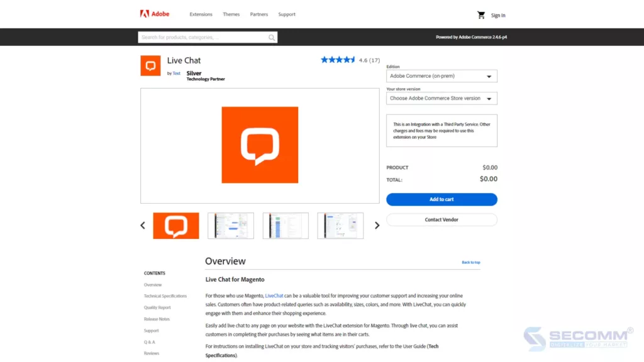644x362 pixels.
Task: Click the Live Chat product title
Action: [184, 60]
